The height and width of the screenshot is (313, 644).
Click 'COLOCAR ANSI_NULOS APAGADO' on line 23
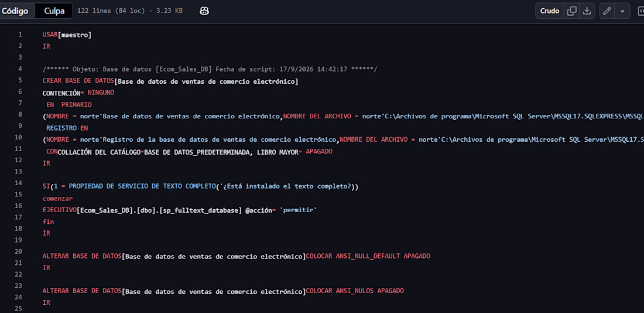355,290
